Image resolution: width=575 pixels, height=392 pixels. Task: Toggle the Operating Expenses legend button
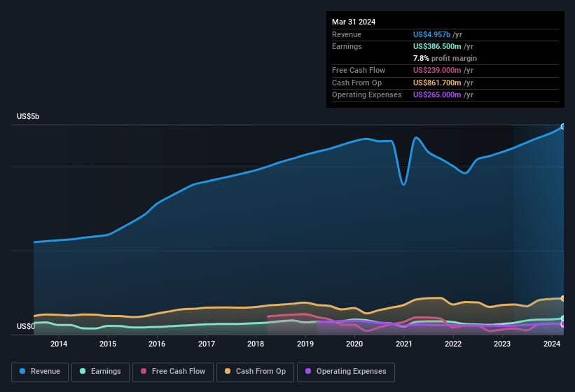point(346,372)
